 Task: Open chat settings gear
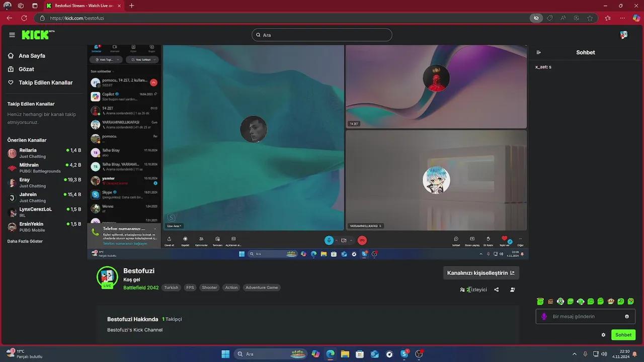click(x=603, y=335)
